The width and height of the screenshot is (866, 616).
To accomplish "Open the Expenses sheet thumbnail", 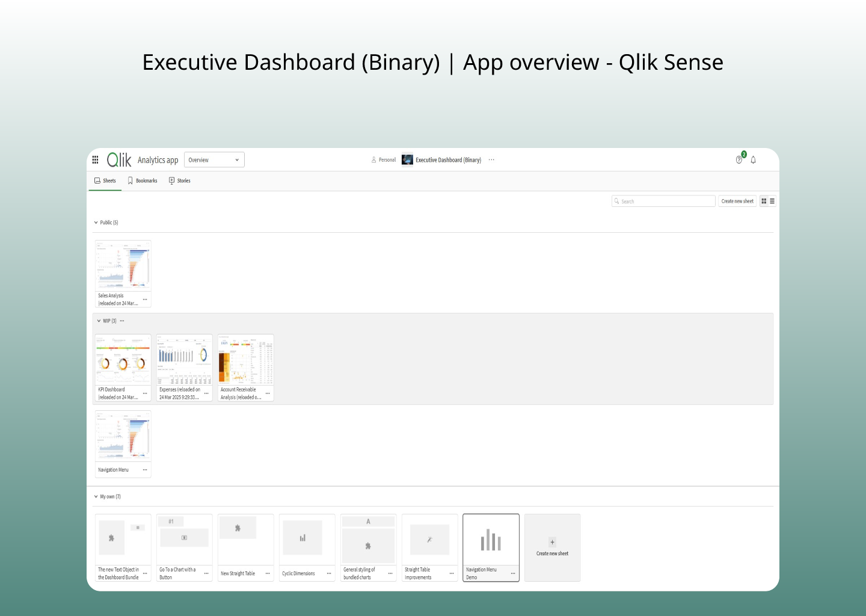I will point(185,360).
